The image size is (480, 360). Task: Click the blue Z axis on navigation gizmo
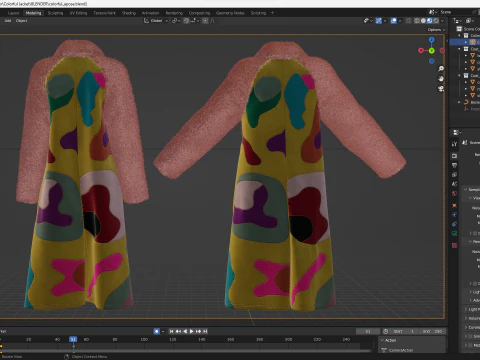coord(432,40)
